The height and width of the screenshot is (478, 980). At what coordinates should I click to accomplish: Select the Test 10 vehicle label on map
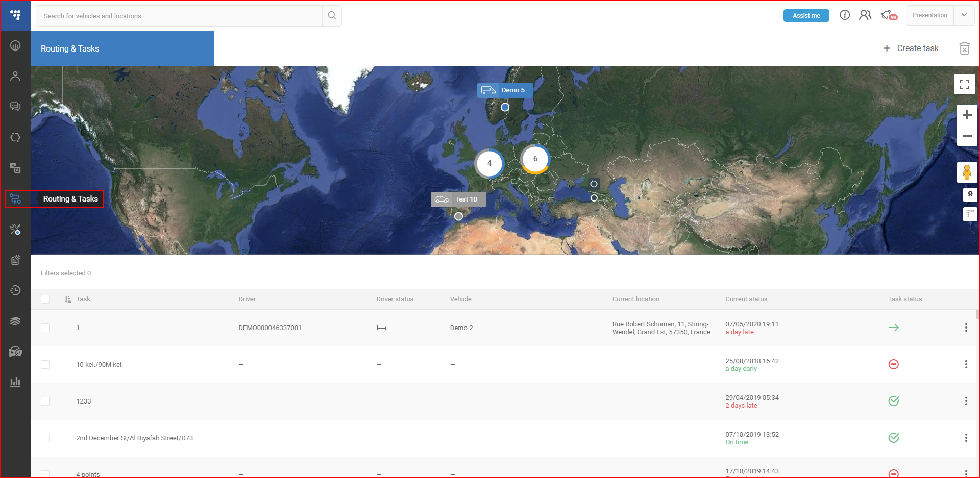pos(458,199)
